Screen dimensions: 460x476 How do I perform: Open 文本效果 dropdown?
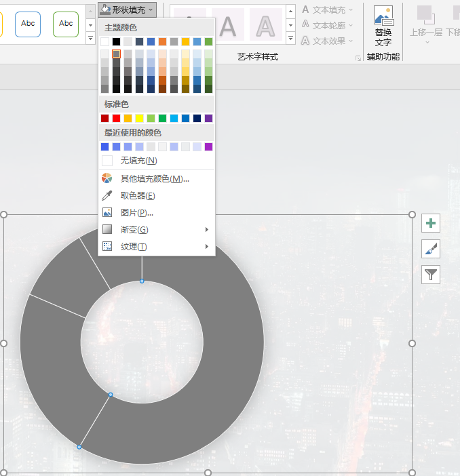click(327, 41)
